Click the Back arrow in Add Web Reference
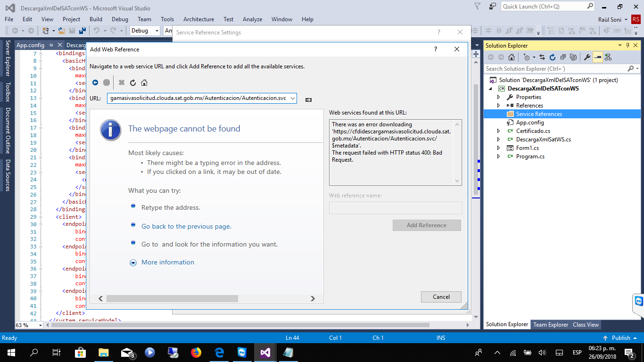This screenshot has width=644, height=362. pos(95,82)
